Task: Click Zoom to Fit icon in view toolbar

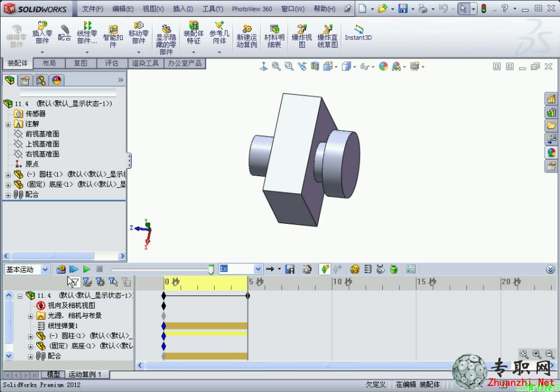Action: click(276, 66)
